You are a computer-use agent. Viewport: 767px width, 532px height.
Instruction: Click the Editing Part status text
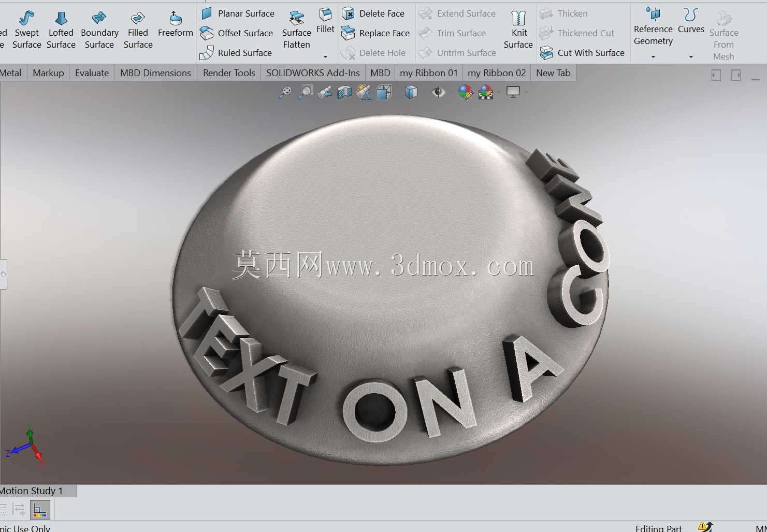click(x=658, y=528)
